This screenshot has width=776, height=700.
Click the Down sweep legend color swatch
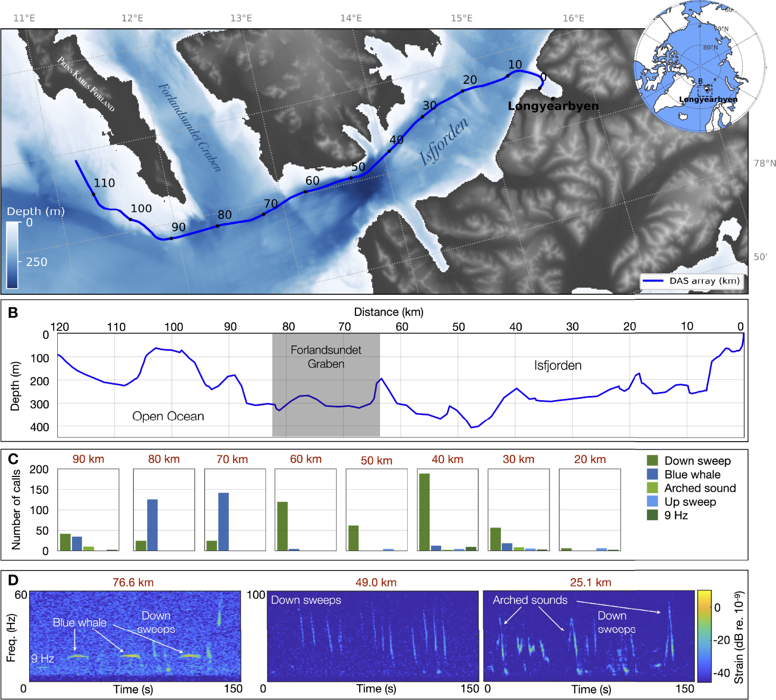click(x=652, y=461)
